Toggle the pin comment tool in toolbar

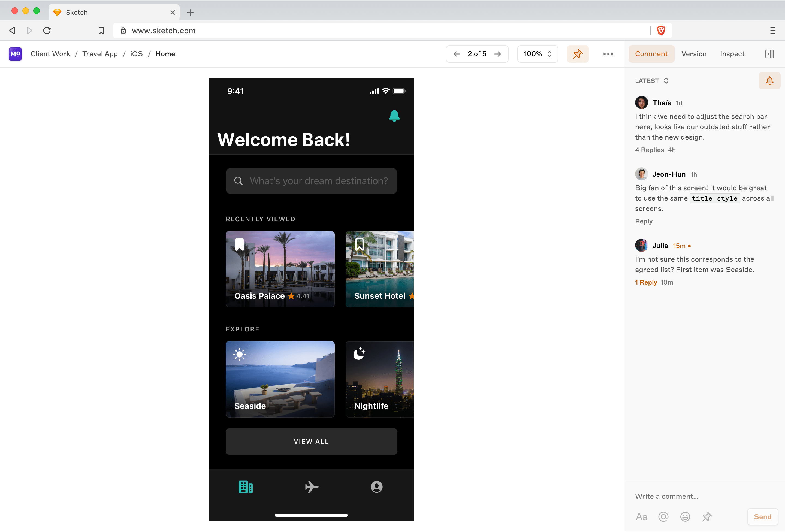578,54
